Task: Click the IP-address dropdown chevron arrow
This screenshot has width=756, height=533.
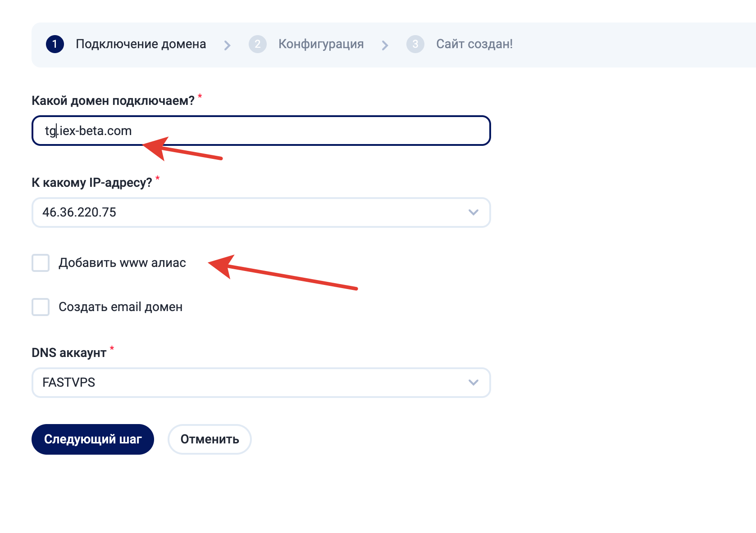Action: (473, 212)
